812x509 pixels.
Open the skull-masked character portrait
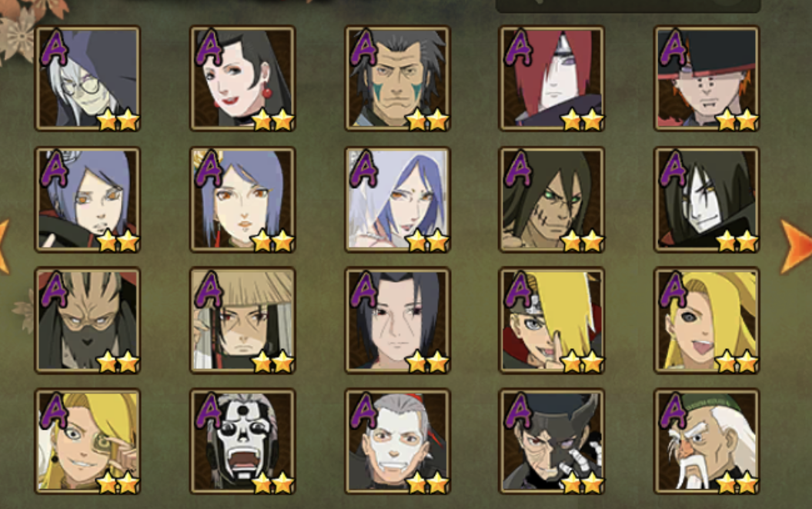[242, 441]
